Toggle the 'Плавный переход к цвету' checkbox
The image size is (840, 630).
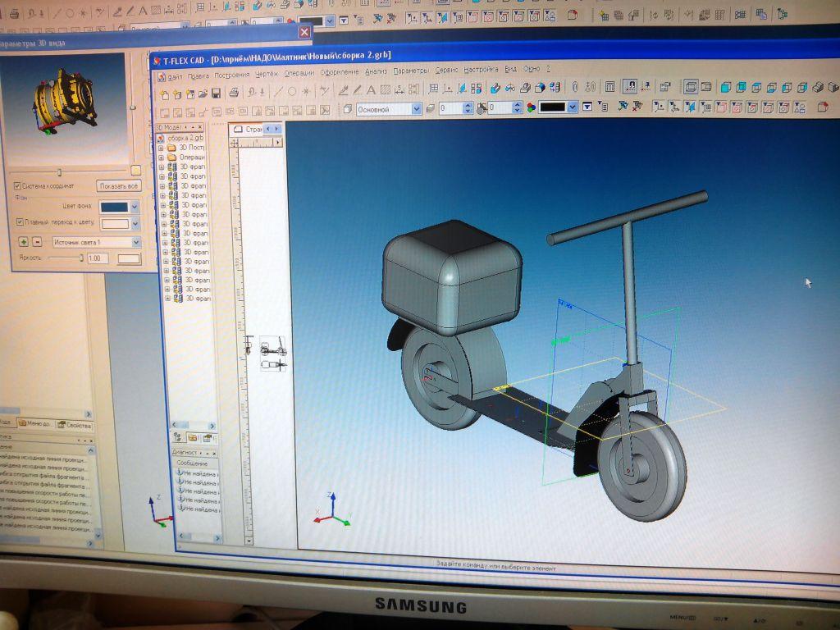20,221
